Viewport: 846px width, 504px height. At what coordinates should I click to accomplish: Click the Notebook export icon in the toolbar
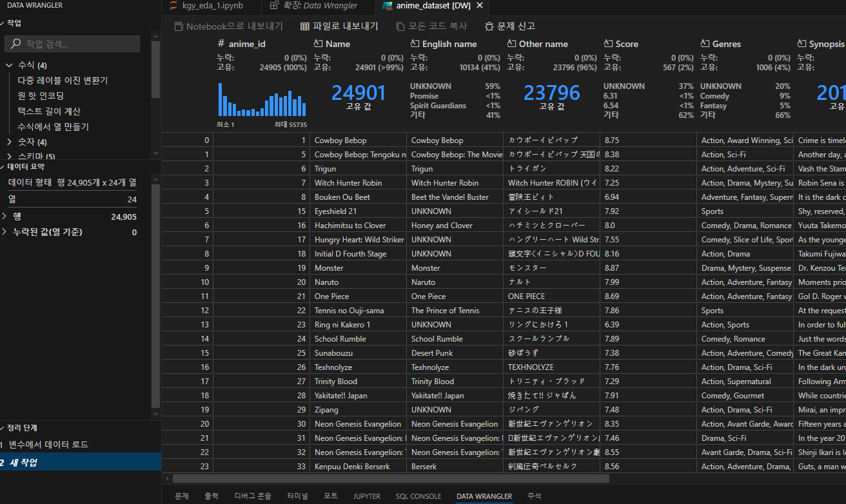(178, 26)
